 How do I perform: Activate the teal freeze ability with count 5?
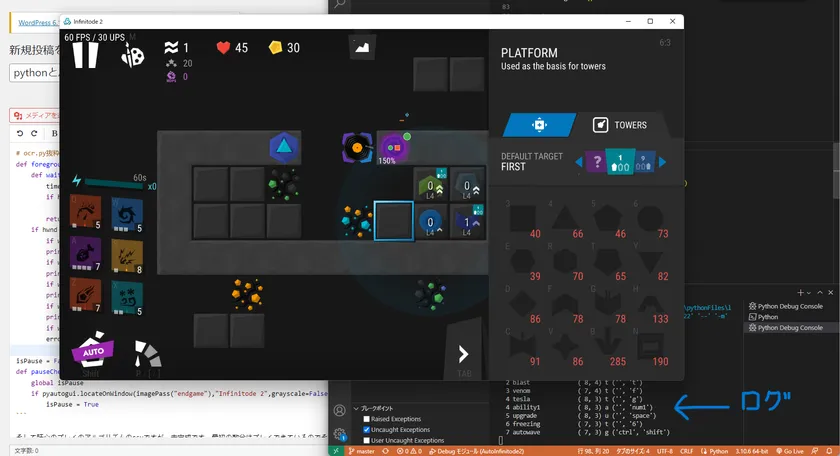click(x=127, y=298)
